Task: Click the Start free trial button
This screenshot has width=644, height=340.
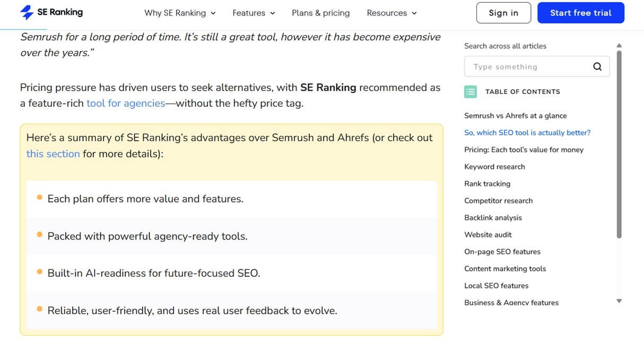Action: pos(580,12)
